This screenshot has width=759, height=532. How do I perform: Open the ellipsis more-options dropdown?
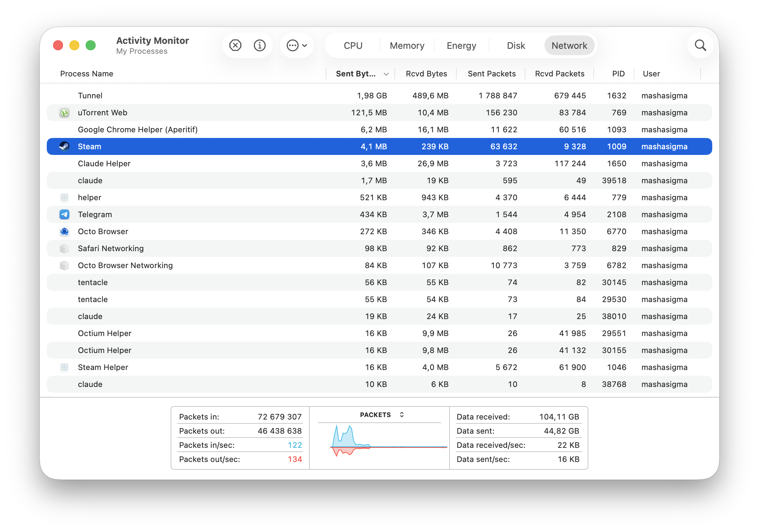(297, 45)
